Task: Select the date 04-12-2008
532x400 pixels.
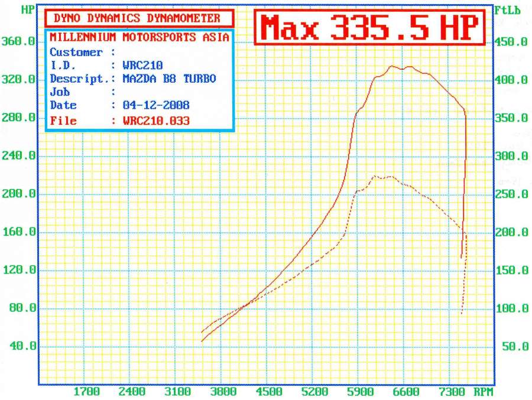Action: (156, 105)
